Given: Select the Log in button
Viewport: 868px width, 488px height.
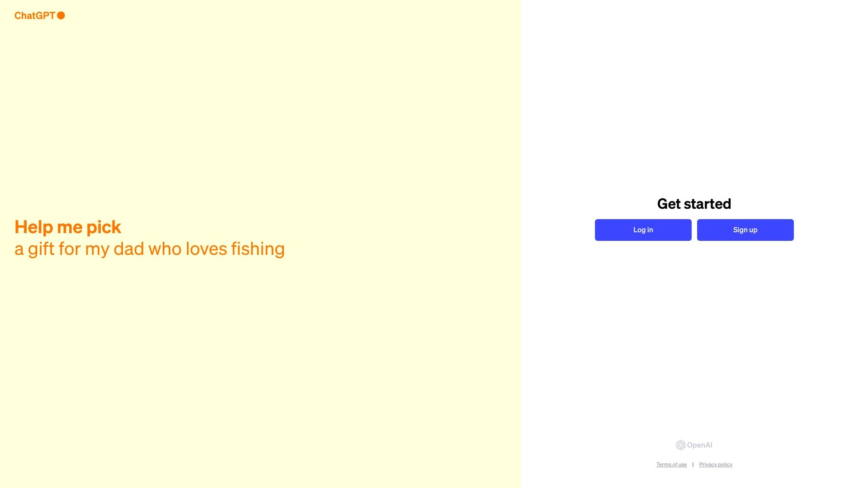Looking at the screenshot, I should [643, 230].
